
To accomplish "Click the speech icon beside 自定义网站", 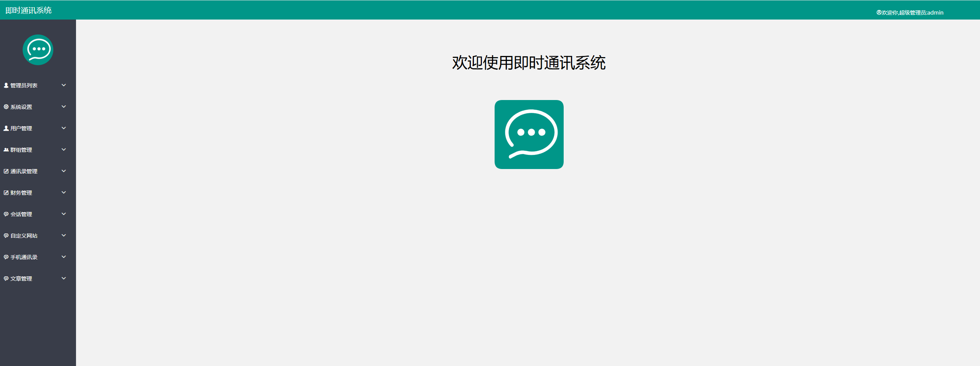I will (x=5, y=235).
